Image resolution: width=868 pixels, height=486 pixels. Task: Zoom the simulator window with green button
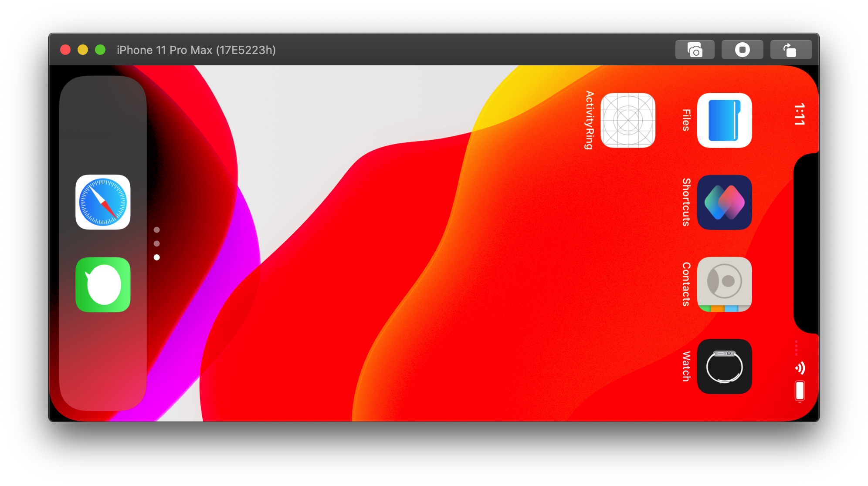(x=100, y=50)
